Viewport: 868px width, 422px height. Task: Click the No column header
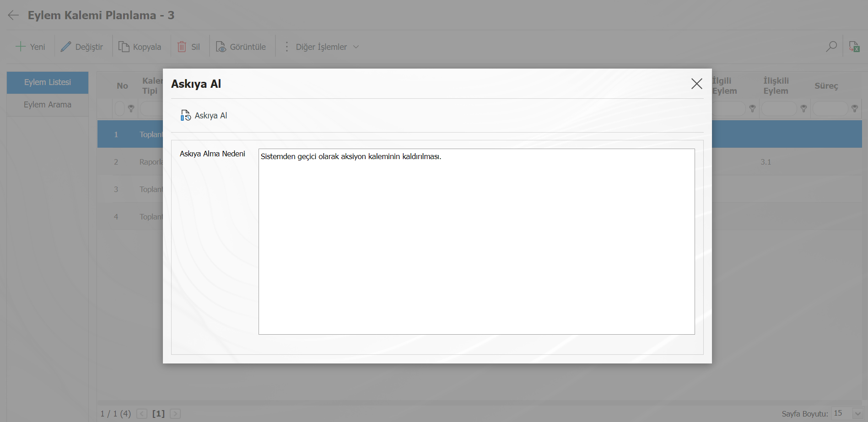[x=122, y=85]
